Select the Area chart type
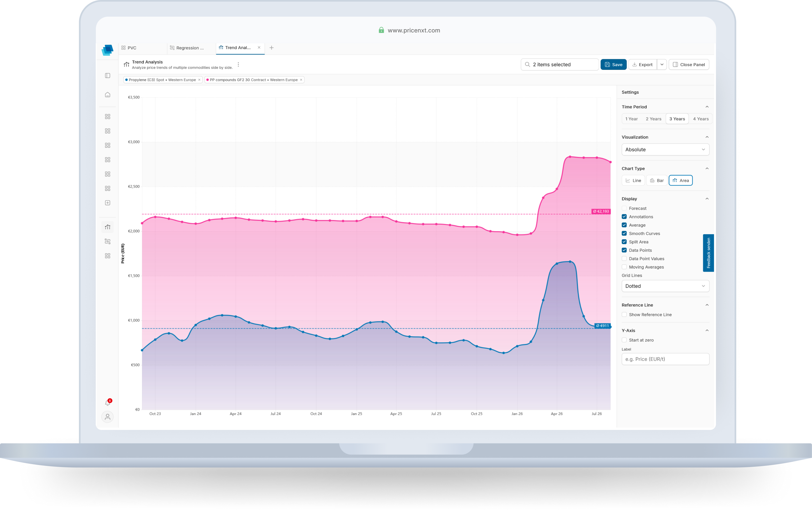The image size is (812, 512). [680, 180]
